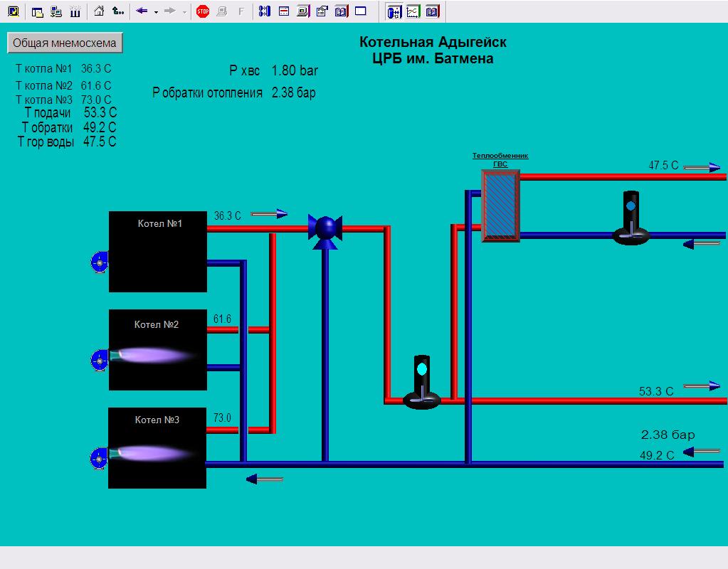
Task: Click the back arrow navigation icon
Action: coord(142,11)
